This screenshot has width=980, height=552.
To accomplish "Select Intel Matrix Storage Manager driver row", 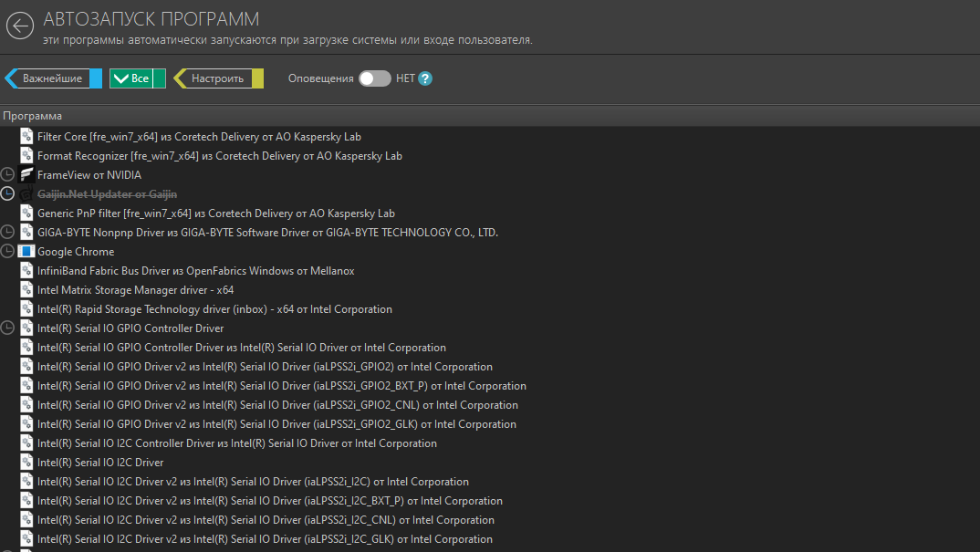I will pos(135,290).
